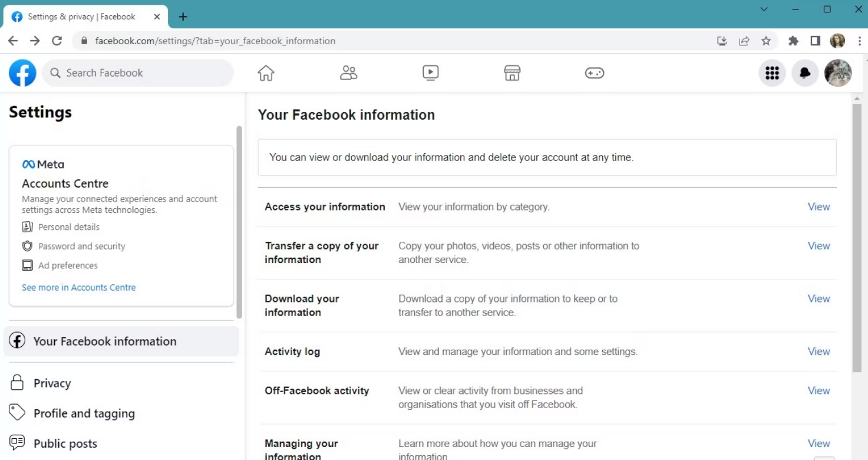Image resolution: width=868 pixels, height=460 pixels.
Task: Click View for Managing your information
Action: pos(819,443)
